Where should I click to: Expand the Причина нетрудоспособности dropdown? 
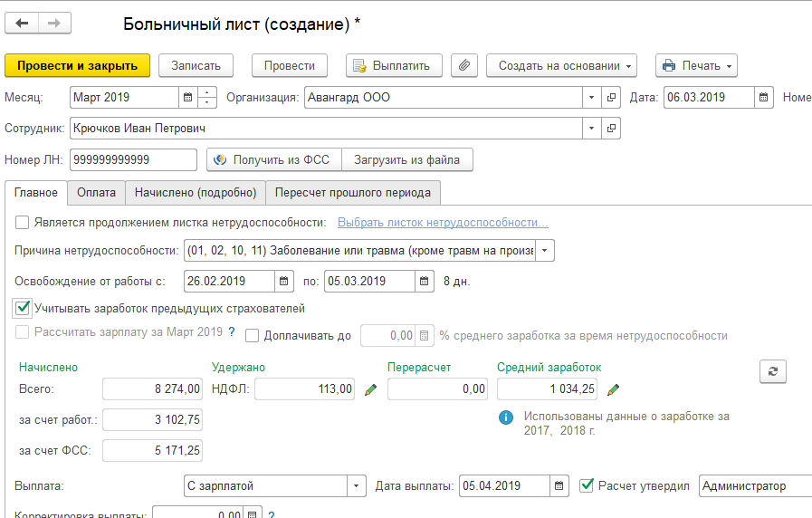(545, 250)
